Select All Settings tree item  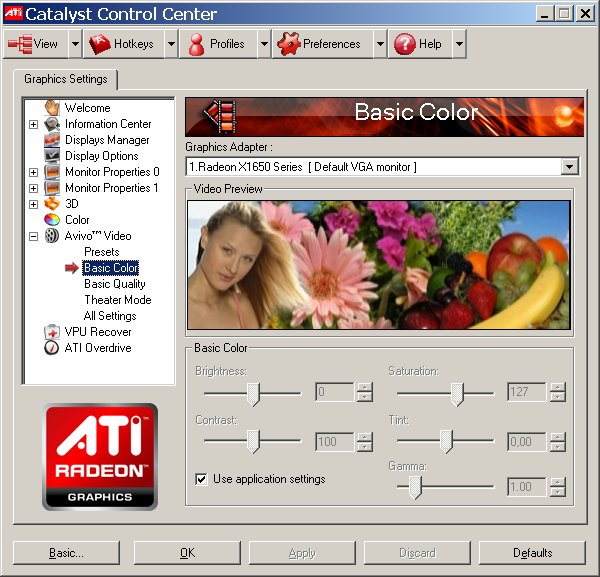point(110,316)
